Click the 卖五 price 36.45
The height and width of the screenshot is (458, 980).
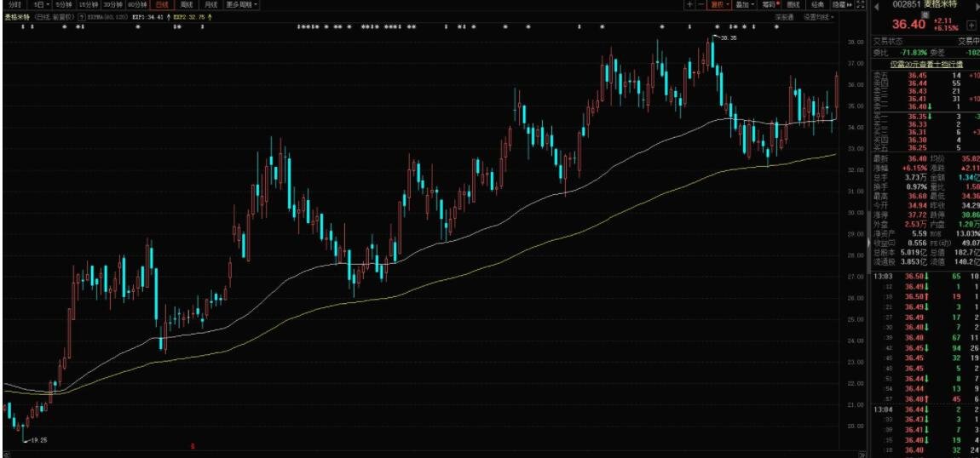(x=918, y=75)
